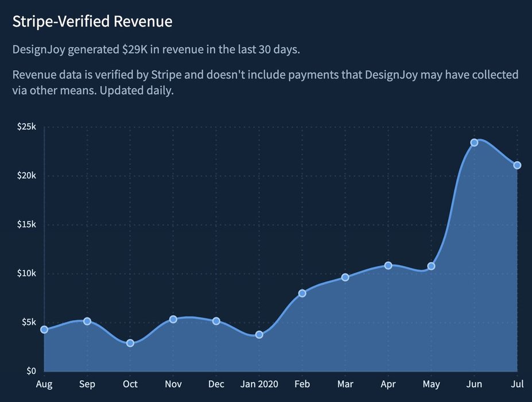The height and width of the screenshot is (402, 532).
Task: Select the Dec data point on chart
Action: click(216, 321)
